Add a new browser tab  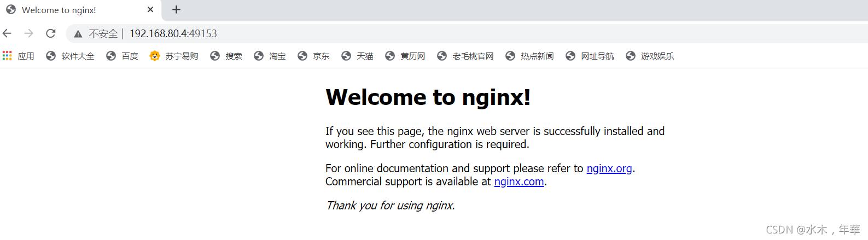176,9
